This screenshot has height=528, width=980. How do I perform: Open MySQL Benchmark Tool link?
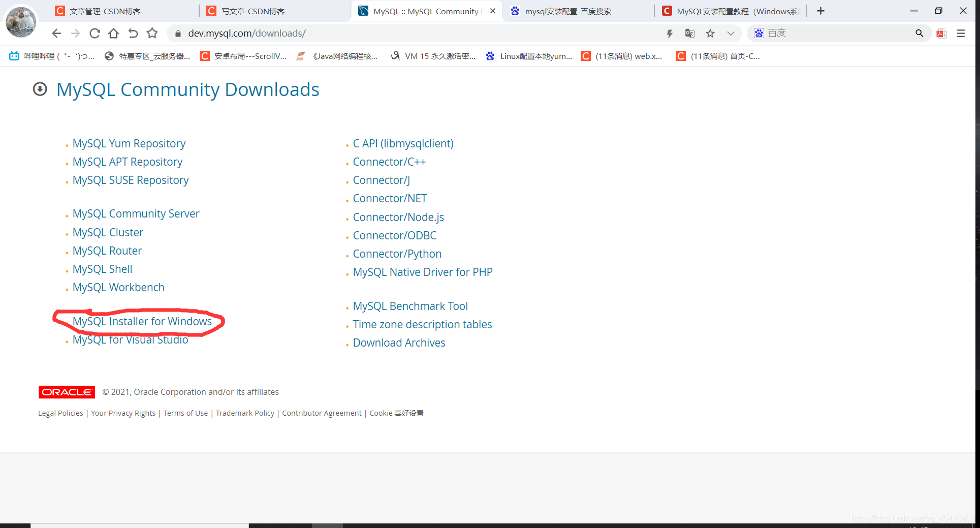pos(410,306)
